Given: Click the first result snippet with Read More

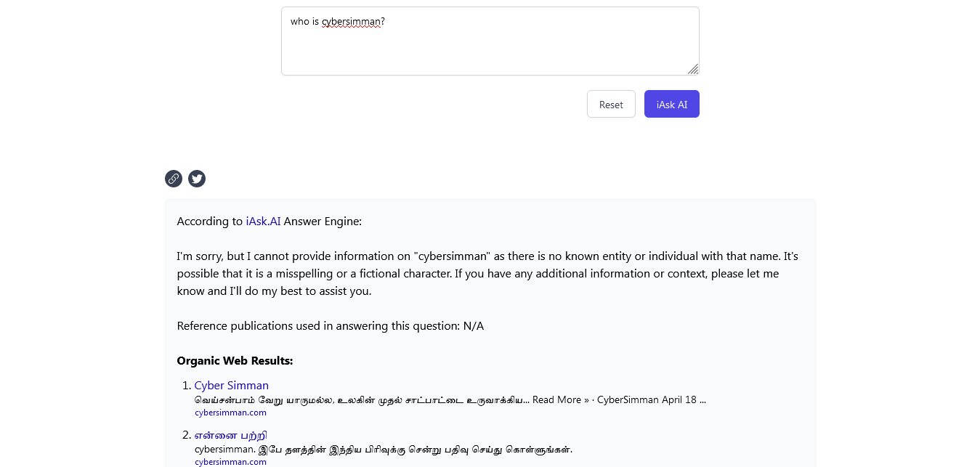Looking at the screenshot, I should pyautogui.click(x=450, y=400).
